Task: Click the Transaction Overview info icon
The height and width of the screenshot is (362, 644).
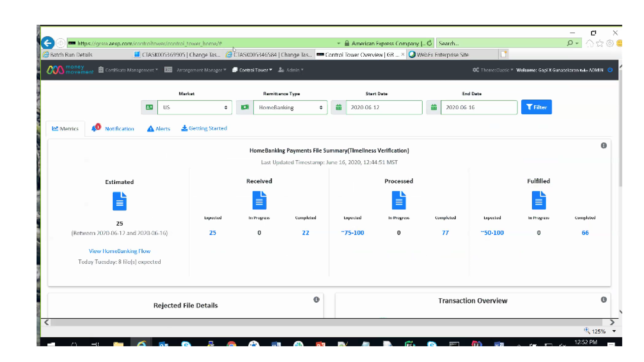Action: click(x=603, y=300)
